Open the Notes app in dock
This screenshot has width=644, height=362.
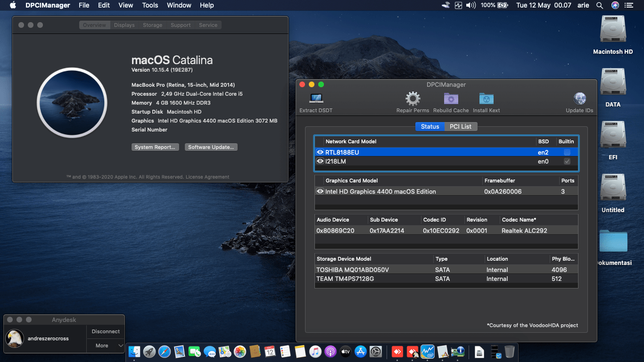click(300, 351)
